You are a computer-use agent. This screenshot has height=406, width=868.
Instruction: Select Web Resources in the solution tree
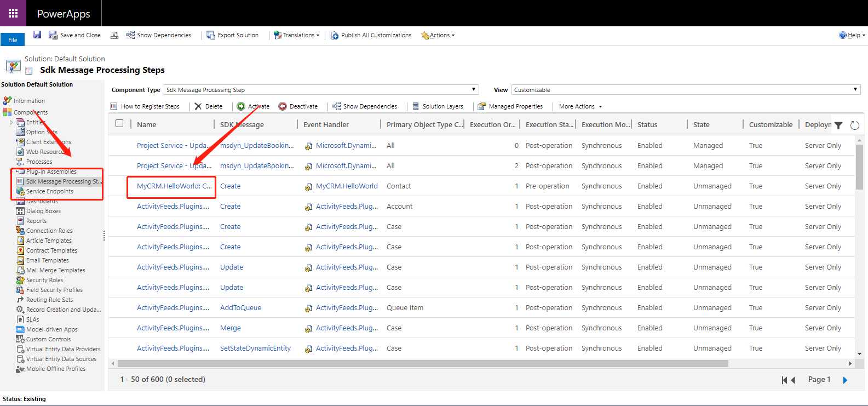tap(46, 152)
